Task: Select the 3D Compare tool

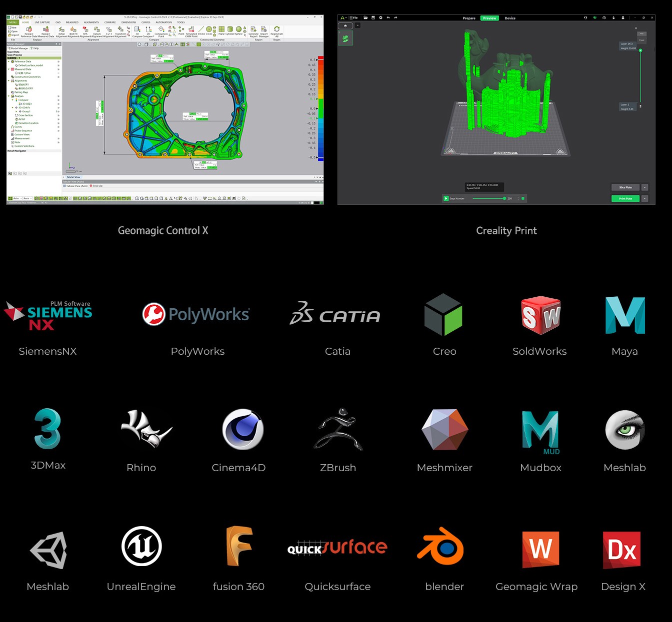Action: (x=137, y=30)
